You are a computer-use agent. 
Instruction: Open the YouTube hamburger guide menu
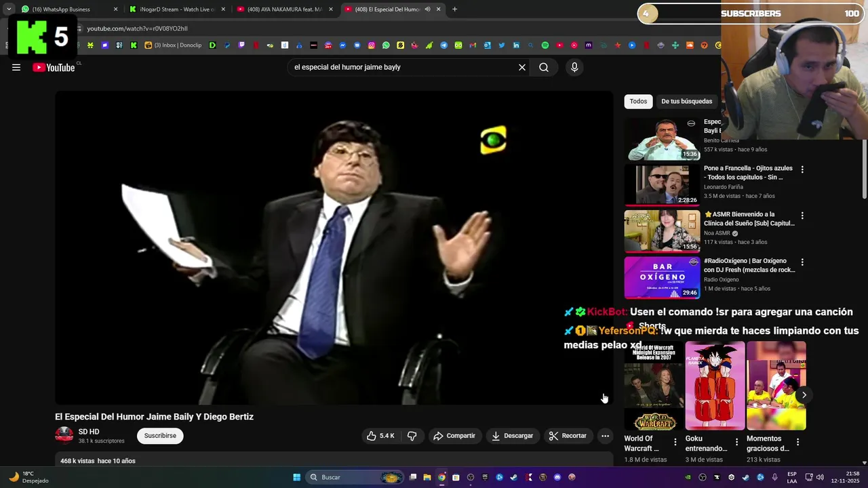[16, 67]
